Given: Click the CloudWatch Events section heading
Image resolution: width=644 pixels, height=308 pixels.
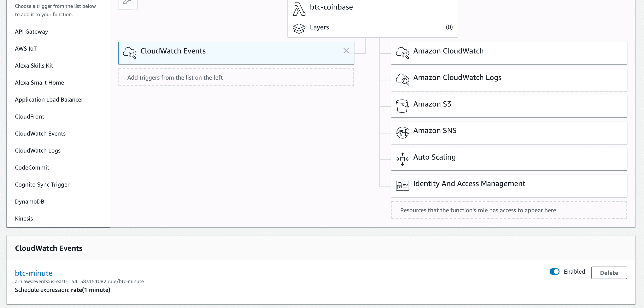Looking at the screenshot, I should (48, 248).
